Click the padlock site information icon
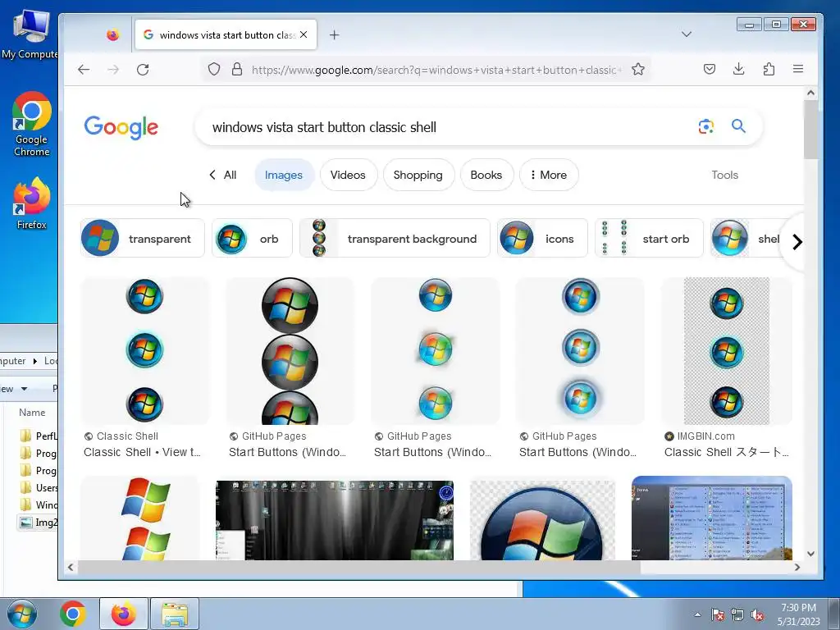 [x=237, y=69]
